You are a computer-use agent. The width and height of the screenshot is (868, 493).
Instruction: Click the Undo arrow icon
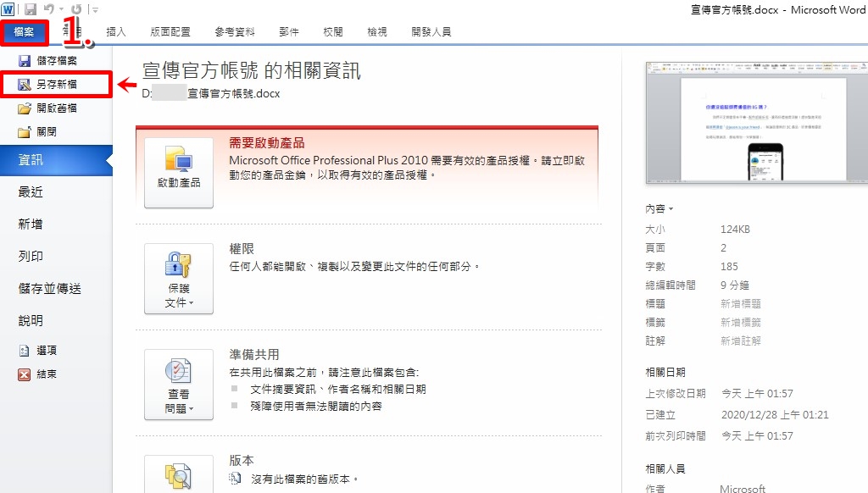coord(48,9)
